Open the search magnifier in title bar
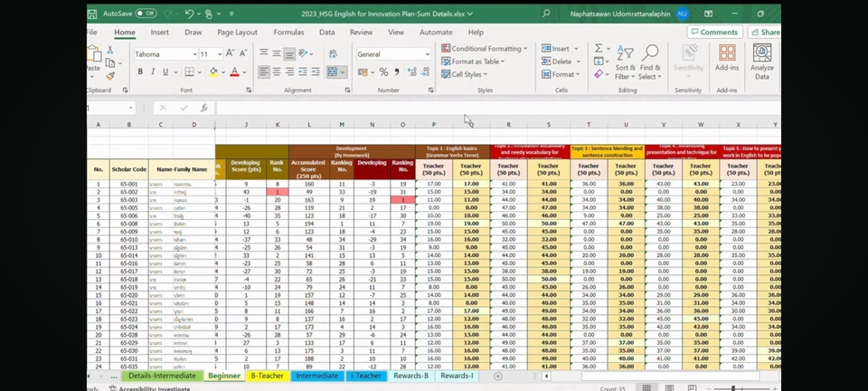 coord(546,14)
